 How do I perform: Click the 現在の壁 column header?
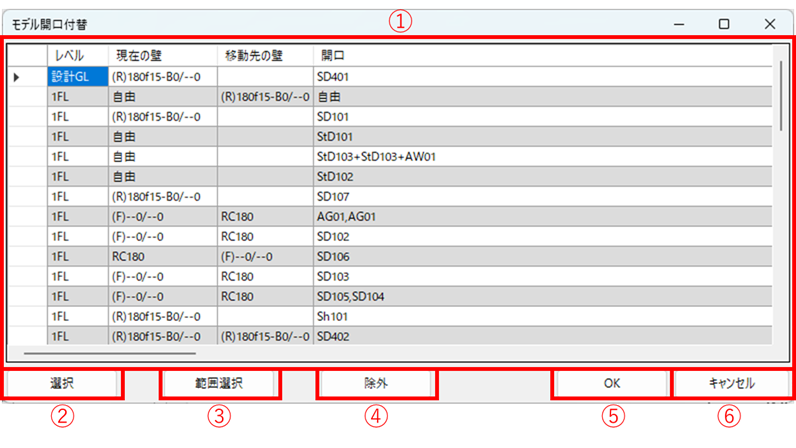click(161, 55)
